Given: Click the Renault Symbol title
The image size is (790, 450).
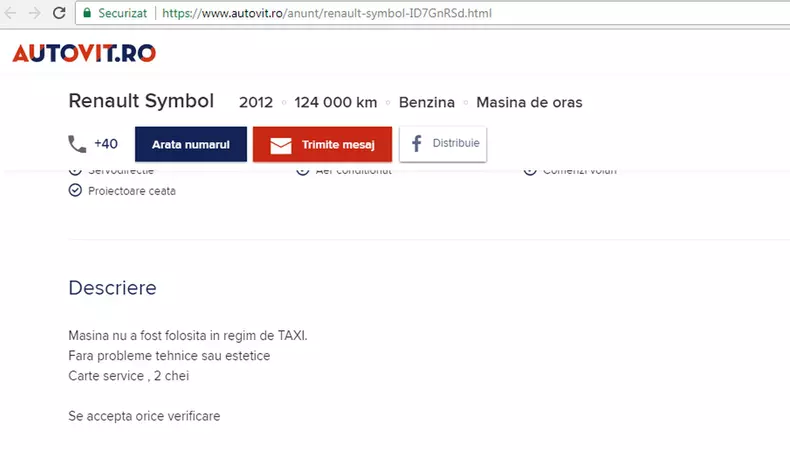Looking at the screenshot, I should coord(141,101).
